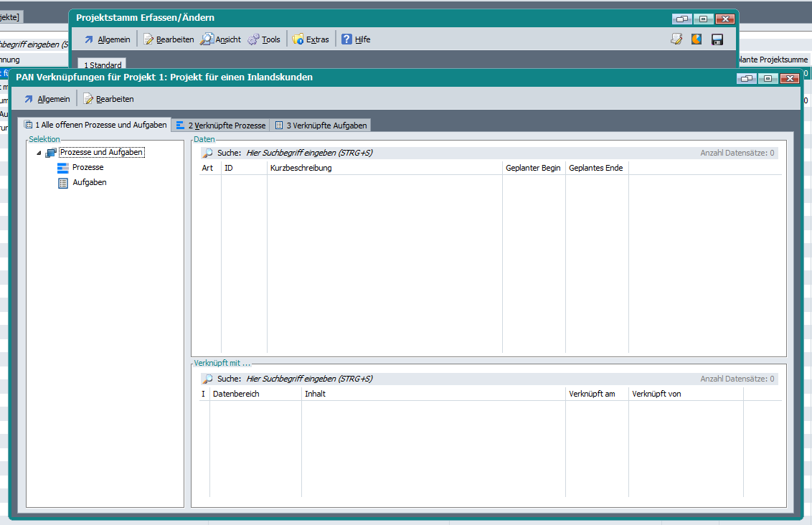The height and width of the screenshot is (525, 812).
Task: Open Allgemein menu in PAN Verknüpfungen window
Action: click(47, 99)
